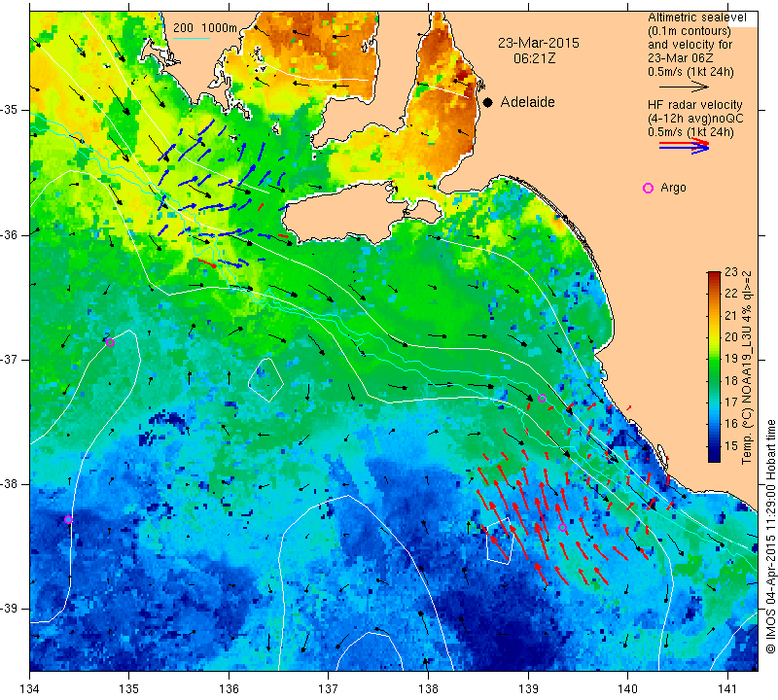Click the small closed sealevel contour near 138.7E 38.4S

click(x=500, y=541)
